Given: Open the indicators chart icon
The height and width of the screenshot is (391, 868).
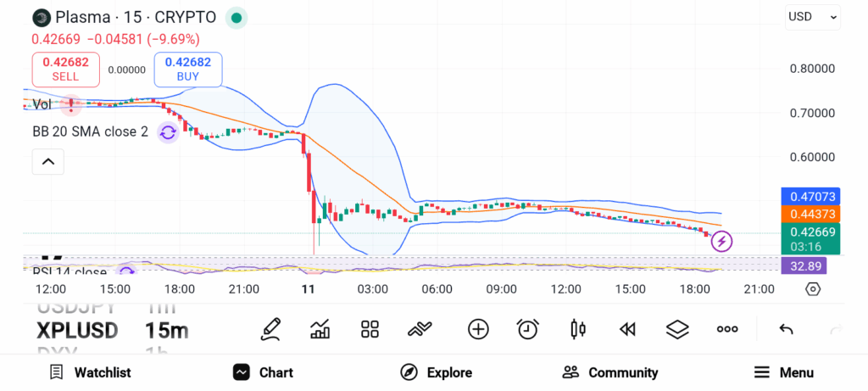Looking at the screenshot, I should pos(320,329).
